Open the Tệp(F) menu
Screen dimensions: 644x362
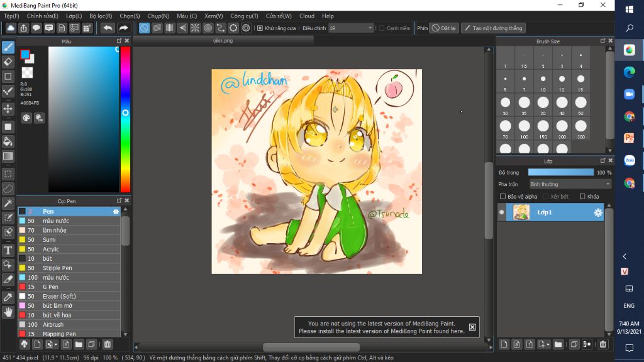(x=11, y=16)
